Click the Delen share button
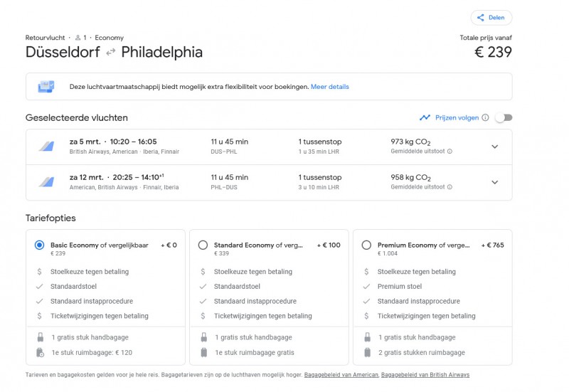569x392 pixels. click(491, 18)
